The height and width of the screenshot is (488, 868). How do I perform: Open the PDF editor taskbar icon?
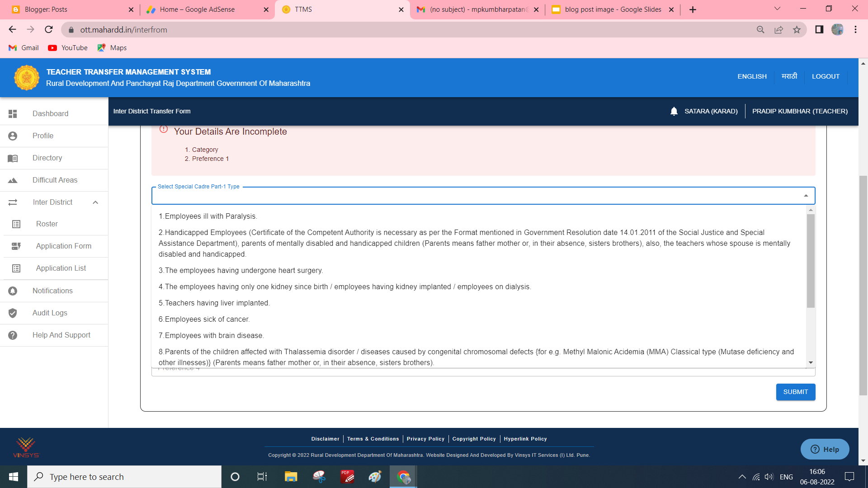point(347,477)
